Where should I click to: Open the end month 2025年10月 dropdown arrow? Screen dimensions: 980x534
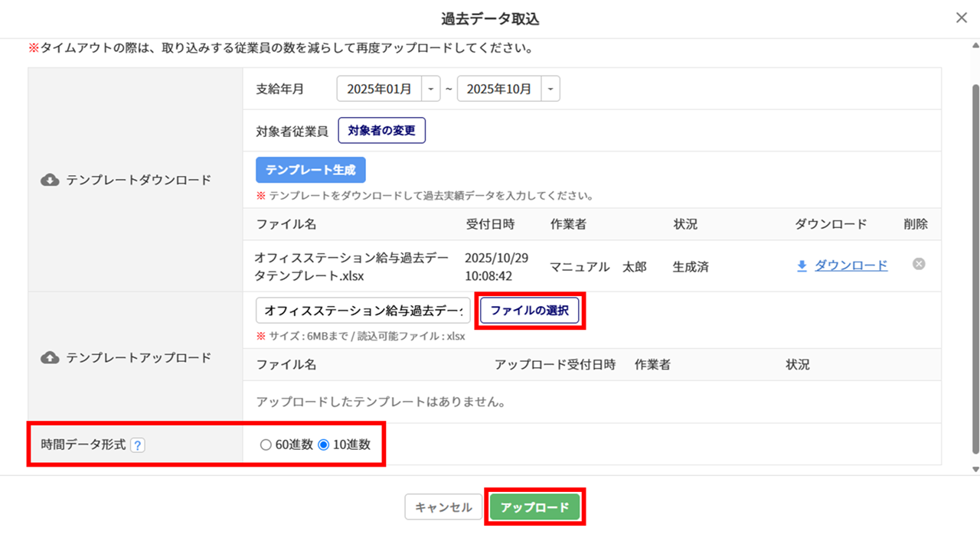(x=551, y=89)
